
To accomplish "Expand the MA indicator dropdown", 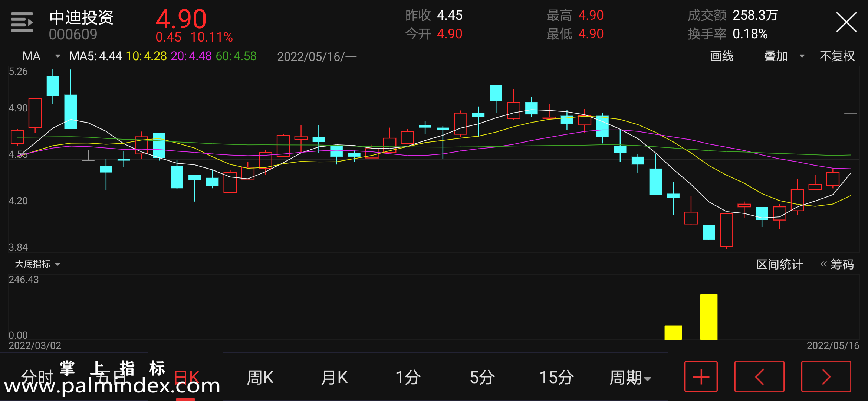I will (x=41, y=56).
